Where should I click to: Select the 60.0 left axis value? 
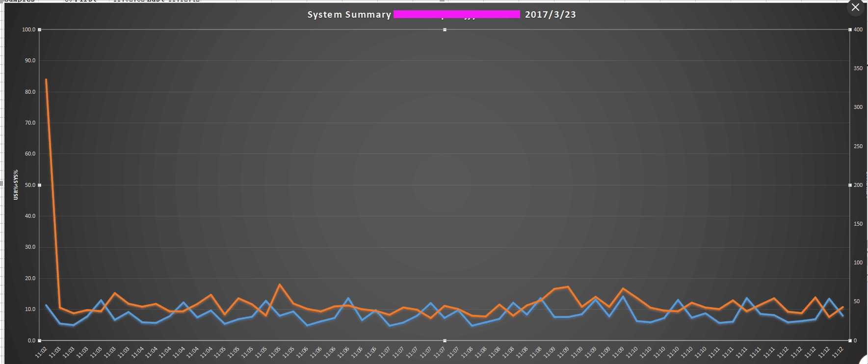30,154
